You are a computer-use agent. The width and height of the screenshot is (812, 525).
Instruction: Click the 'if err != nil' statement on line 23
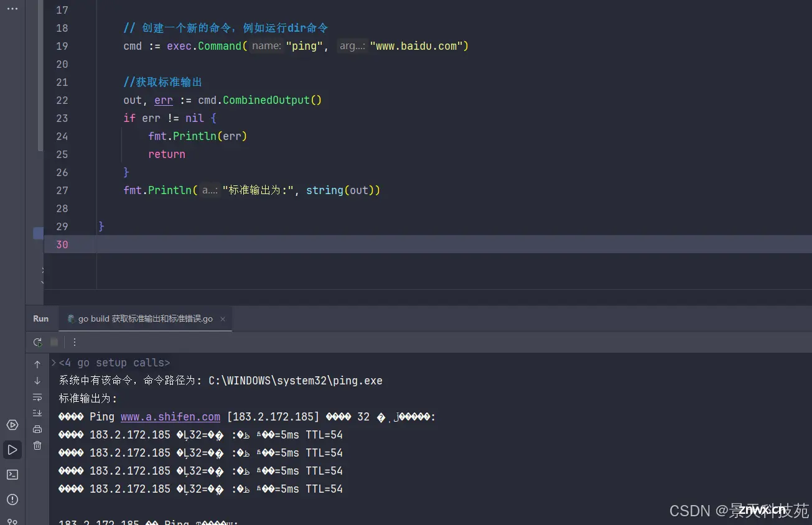pos(170,118)
